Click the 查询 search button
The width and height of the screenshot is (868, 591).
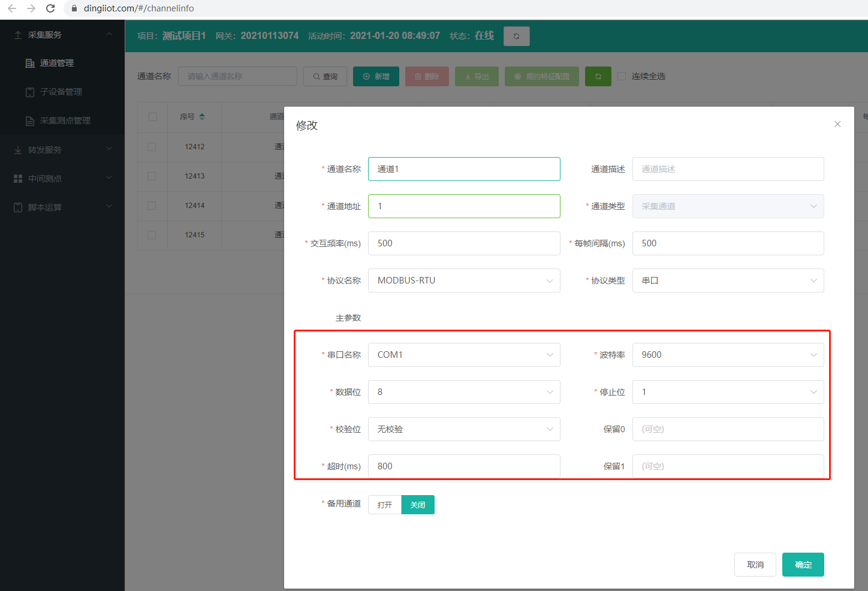[x=325, y=76]
